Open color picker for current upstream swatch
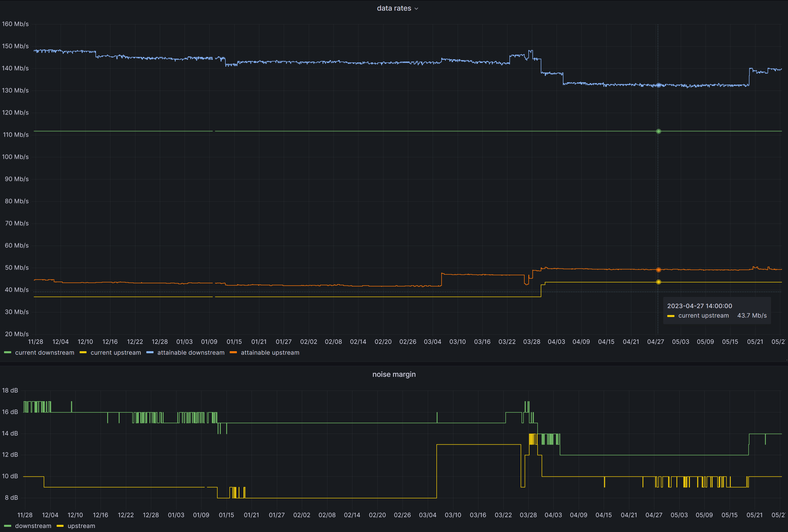The image size is (788, 532). 83,353
